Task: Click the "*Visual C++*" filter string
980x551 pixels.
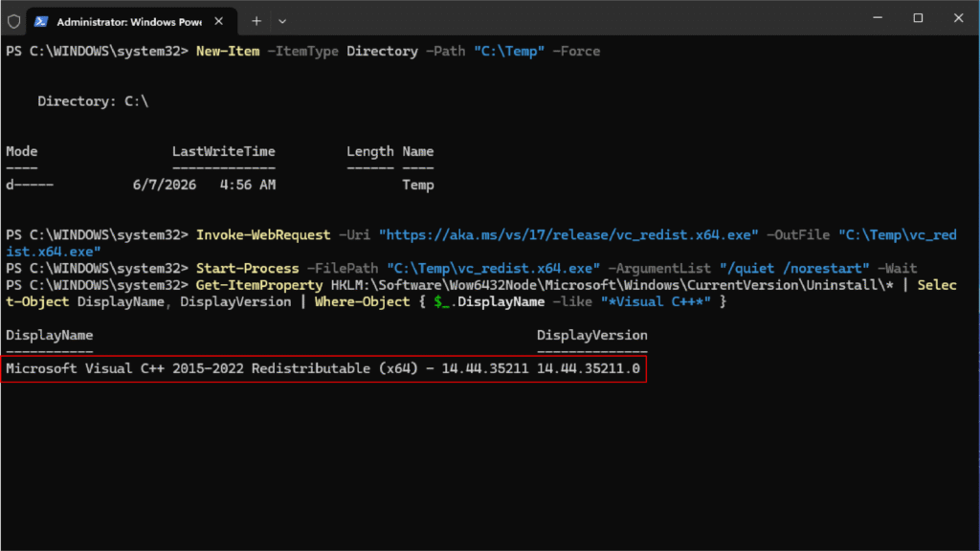Action: [x=656, y=301]
